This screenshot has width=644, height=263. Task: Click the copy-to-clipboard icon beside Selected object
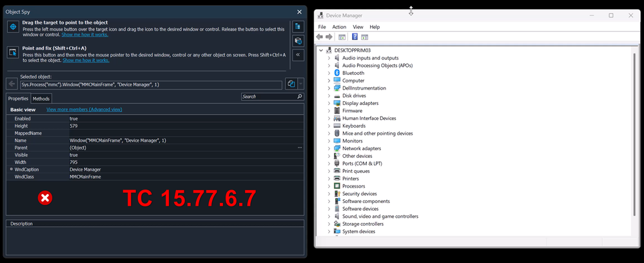click(291, 84)
